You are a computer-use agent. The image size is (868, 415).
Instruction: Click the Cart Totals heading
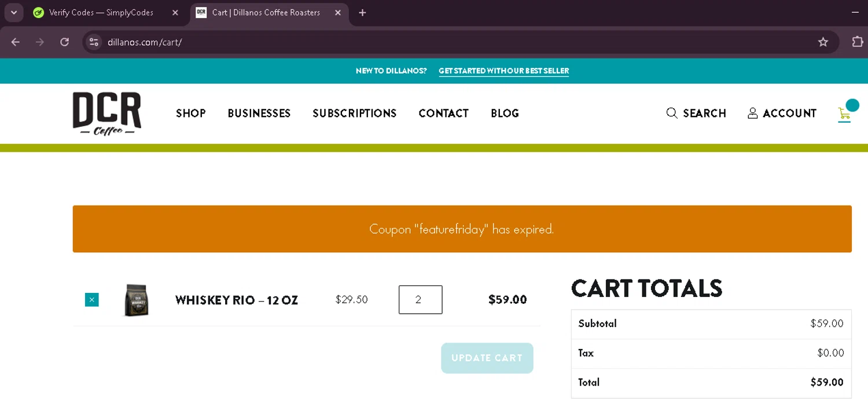point(647,288)
